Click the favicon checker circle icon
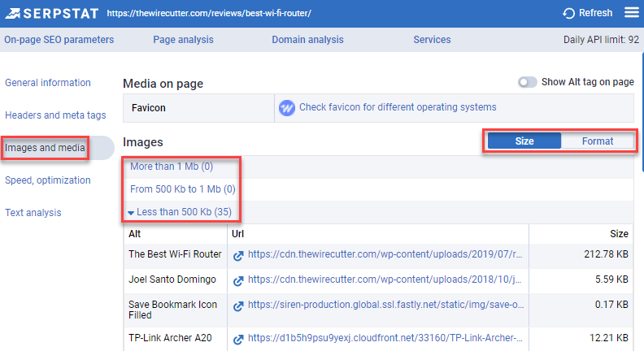644x351 pixels. (286, 107)
